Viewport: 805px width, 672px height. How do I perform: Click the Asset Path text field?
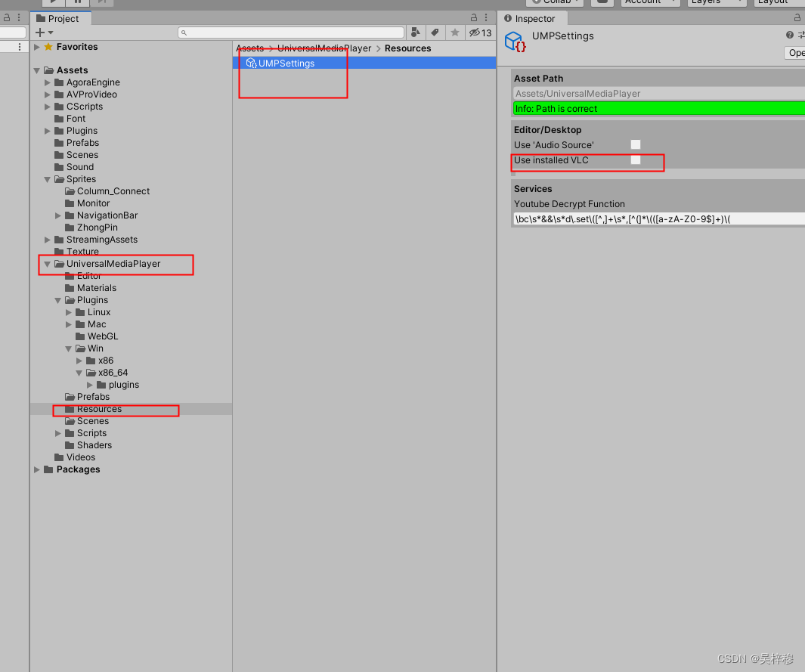(659, 94)
